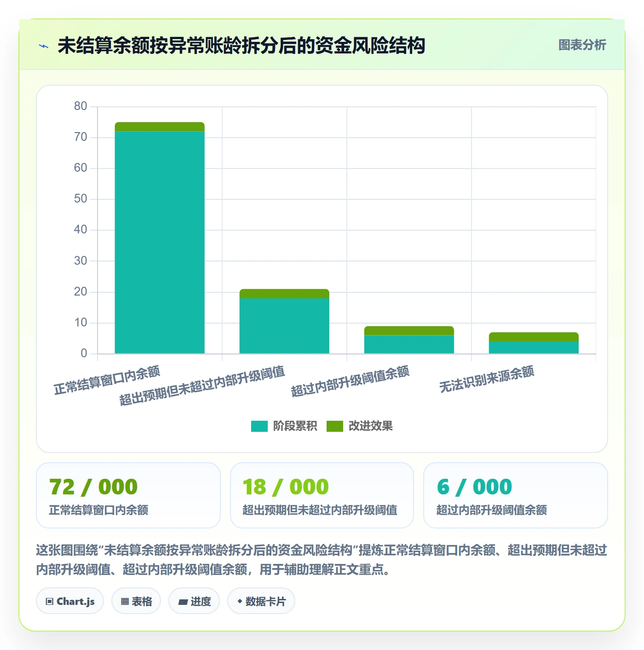
Task: Click the 6 / 000 value card
Action: point(516,495)
